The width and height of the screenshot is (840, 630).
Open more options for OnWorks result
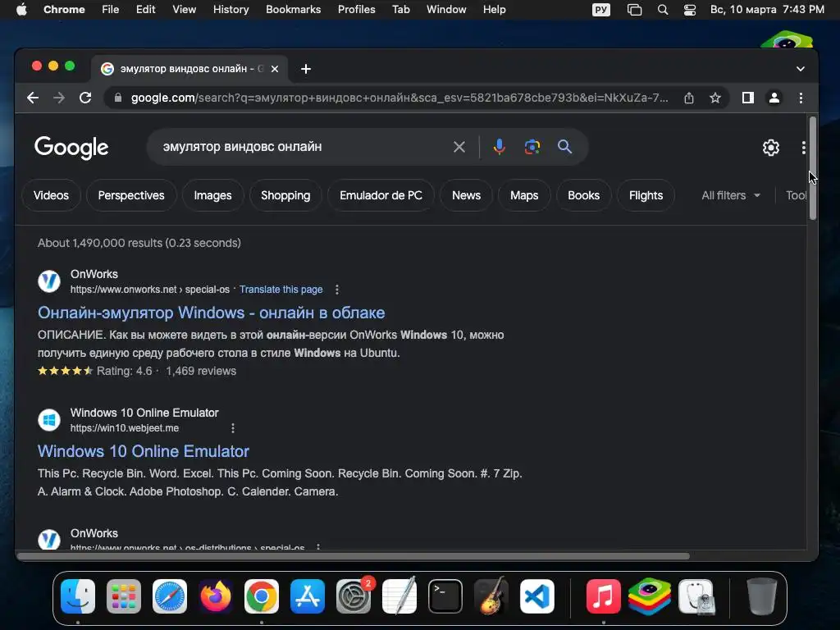click(337, 290)
